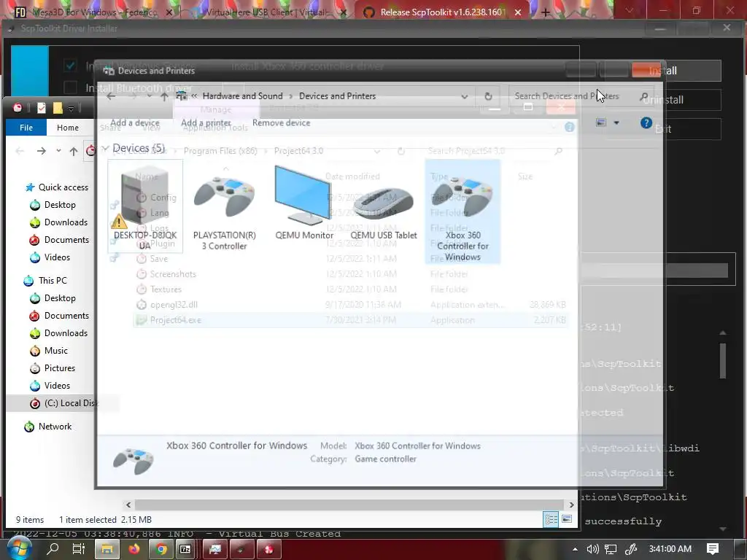
Task: Switch to the Mesa3D For Windows browser tab
Action: [x=93, y=12]
